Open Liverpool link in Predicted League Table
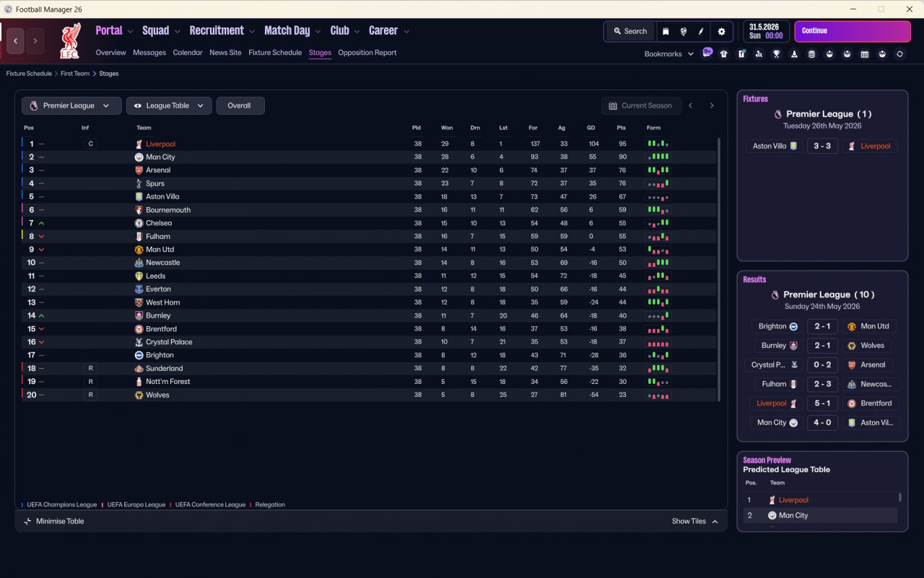Image resolution: width=924 pixels, height=578 pixels. [x=793, y=500]
